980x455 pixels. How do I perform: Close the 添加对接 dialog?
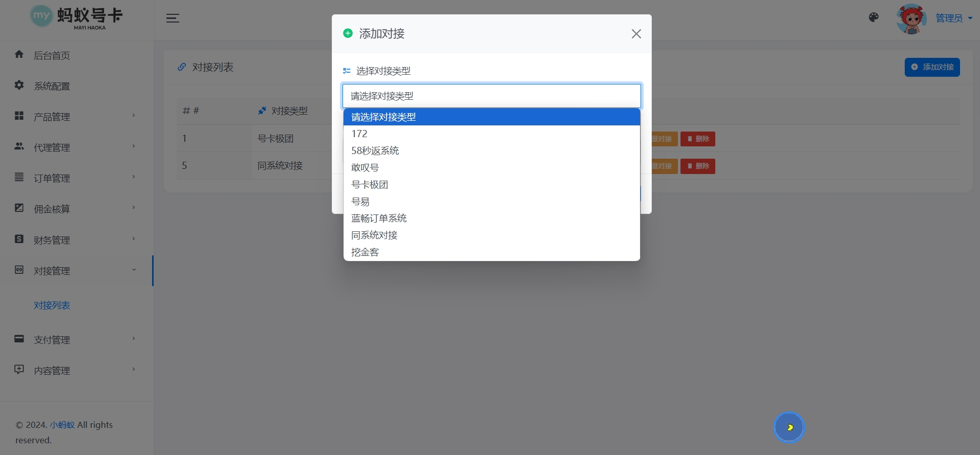tap(636, 34)
